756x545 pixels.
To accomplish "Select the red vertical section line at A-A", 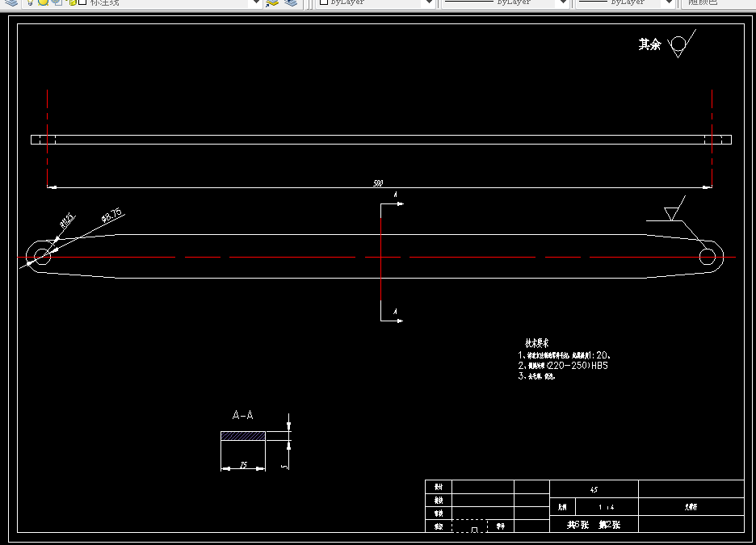I will [x=381, y=258].
